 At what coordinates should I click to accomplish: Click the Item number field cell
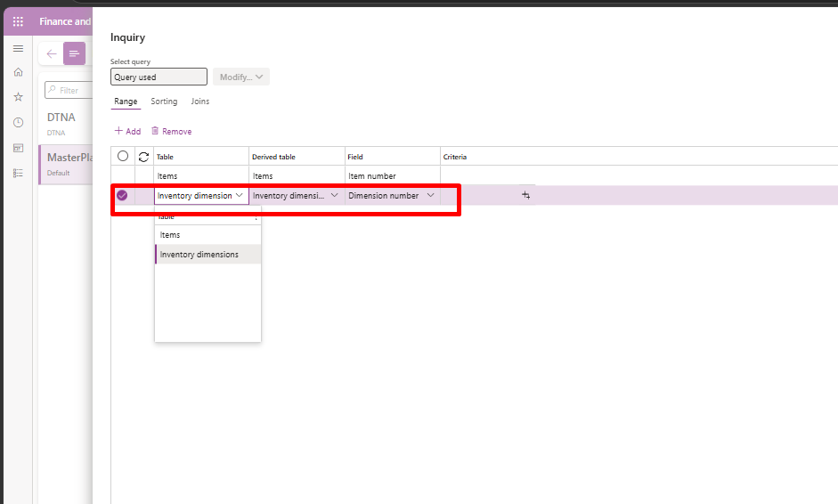tap(393, 175)
